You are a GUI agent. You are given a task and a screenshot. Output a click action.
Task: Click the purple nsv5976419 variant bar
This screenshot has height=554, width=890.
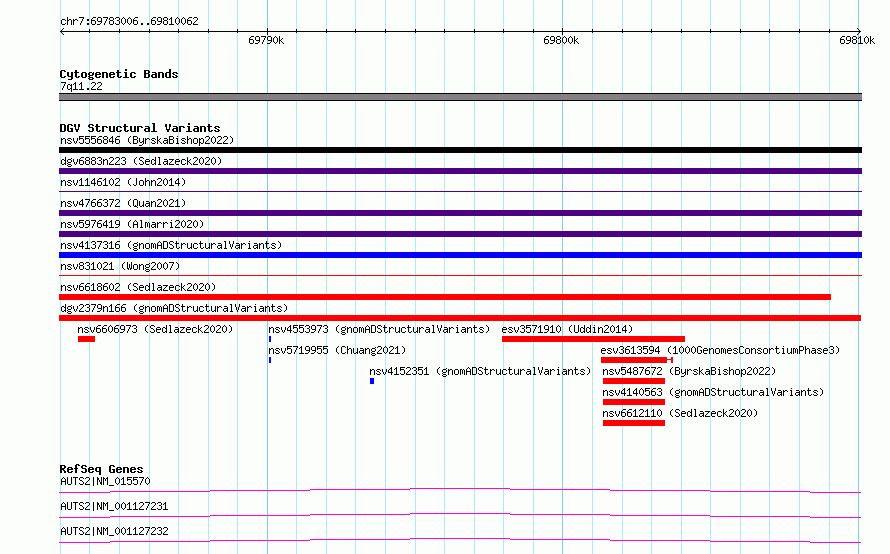[x=460, y=234]
